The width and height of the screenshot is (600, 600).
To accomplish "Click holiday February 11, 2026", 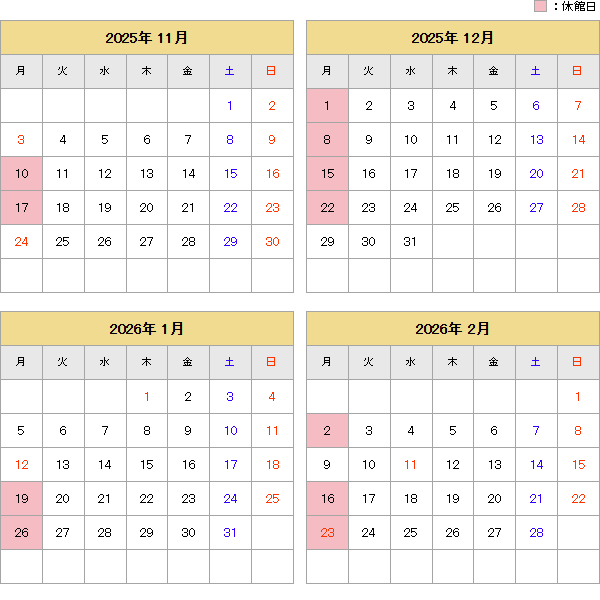I will click(x=410, y=465).
